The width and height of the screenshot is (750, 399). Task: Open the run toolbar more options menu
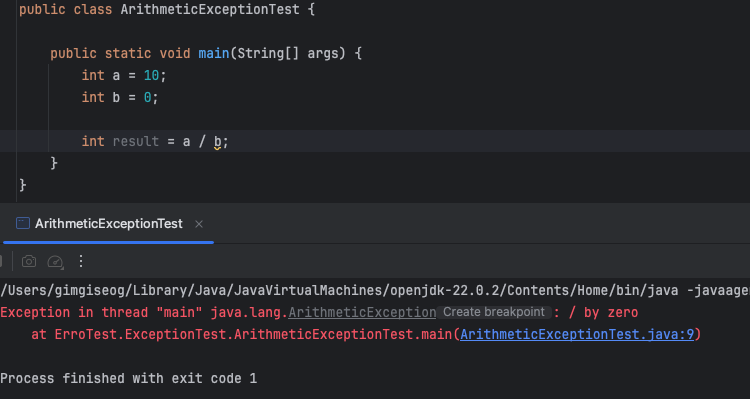click(x=81, y=261)
